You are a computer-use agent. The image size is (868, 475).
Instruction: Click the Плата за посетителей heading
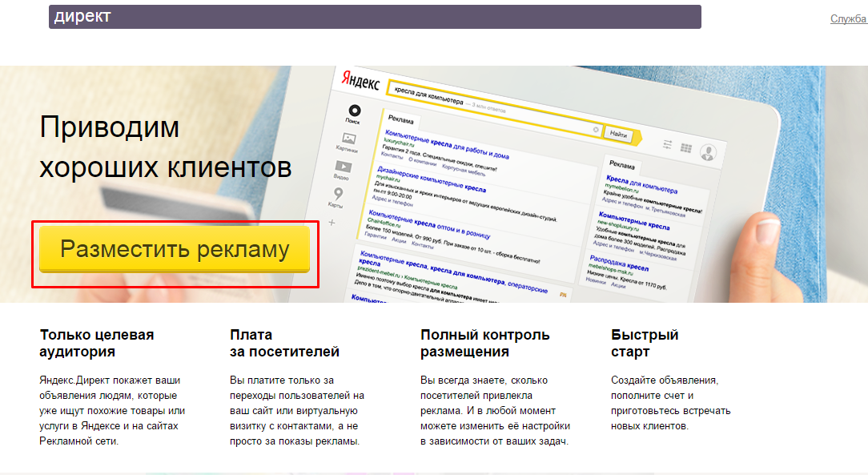[x=284, y=344]
